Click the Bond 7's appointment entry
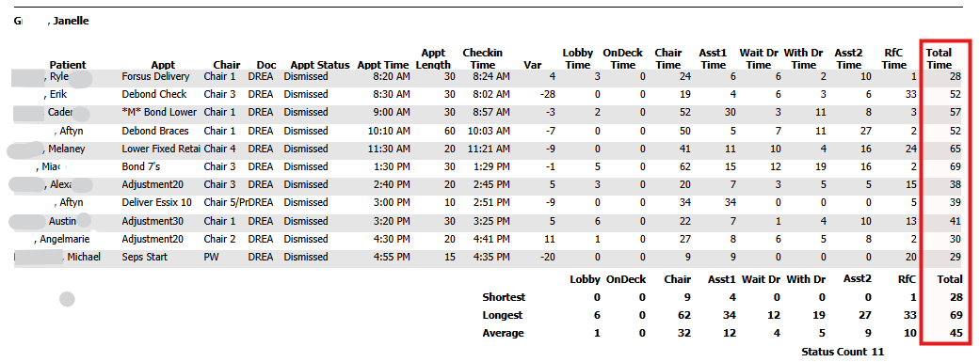Image resolution: width=980 pixels, height=362 pixels. coord(142,167)
